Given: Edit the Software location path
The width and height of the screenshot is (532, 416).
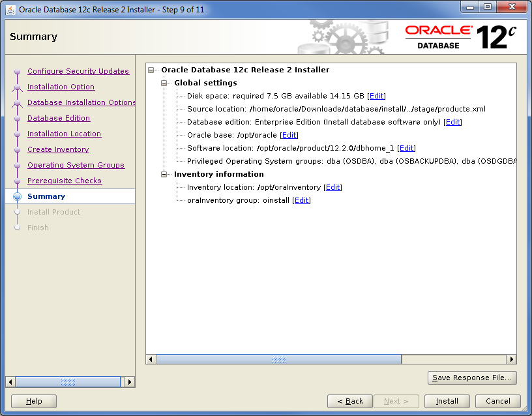Looking at the screenshot, I should 406,148.
